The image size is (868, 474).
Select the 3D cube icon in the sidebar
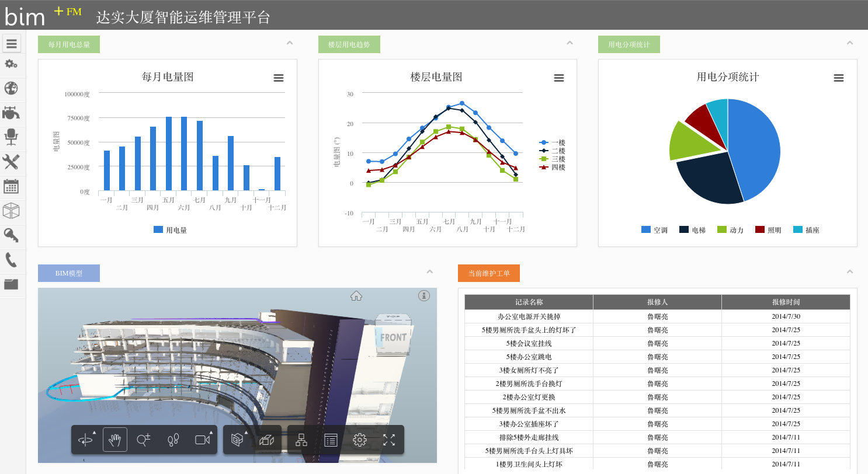pyautogui.click(x=11, y=211)
